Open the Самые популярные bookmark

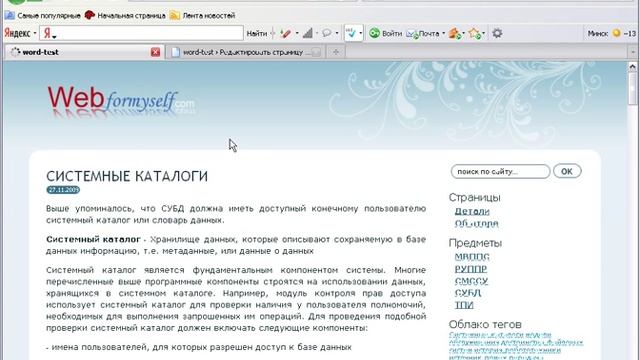point(43,16)
